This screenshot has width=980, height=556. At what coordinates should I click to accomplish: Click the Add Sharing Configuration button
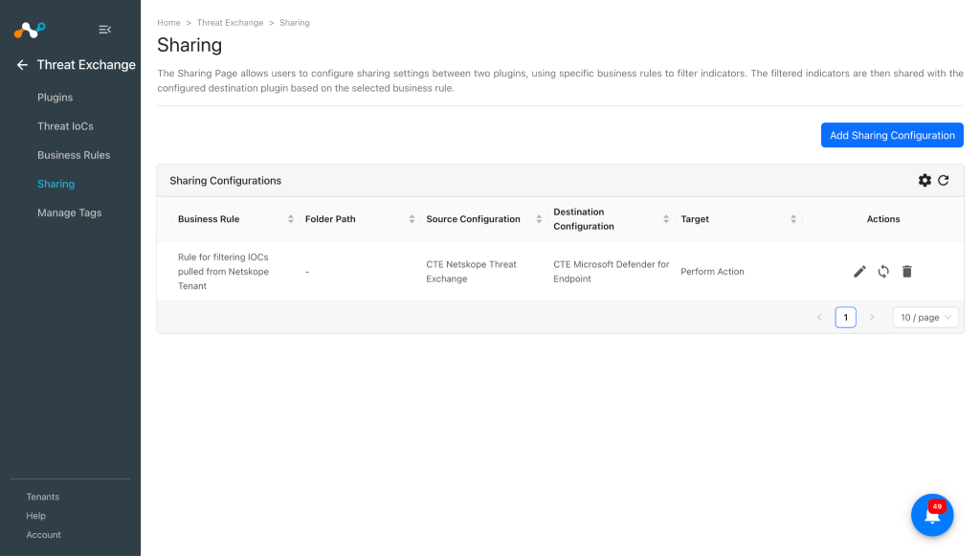tap(892, 135)
